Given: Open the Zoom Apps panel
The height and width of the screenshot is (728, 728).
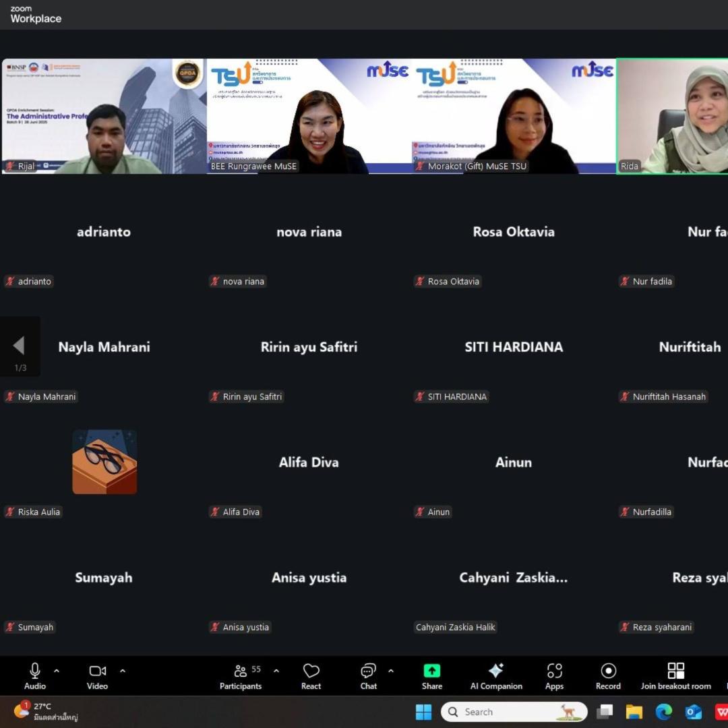Looking at the screenshot, I should (x=554, y=676).
